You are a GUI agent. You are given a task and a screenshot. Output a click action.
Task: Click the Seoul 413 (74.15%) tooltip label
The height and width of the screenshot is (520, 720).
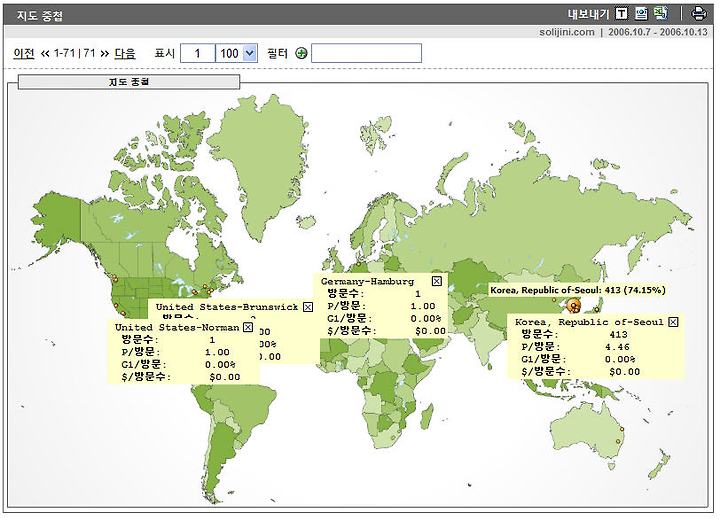(x=578, y=290)
